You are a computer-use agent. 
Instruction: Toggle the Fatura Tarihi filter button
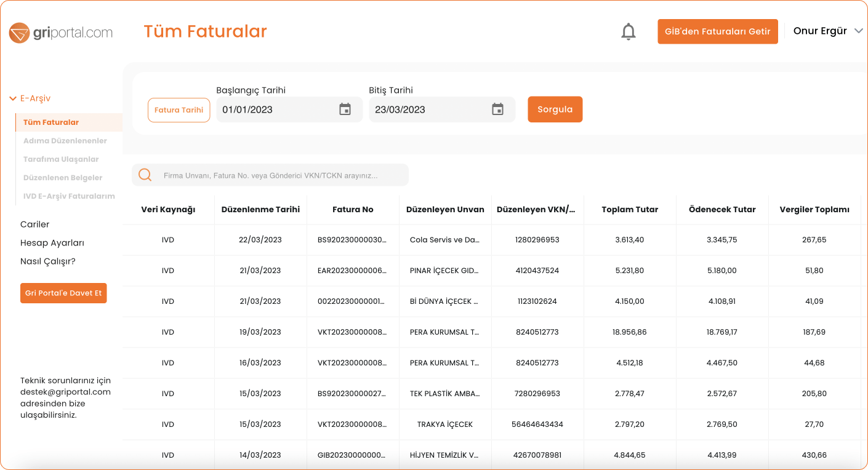coord(179,110)
